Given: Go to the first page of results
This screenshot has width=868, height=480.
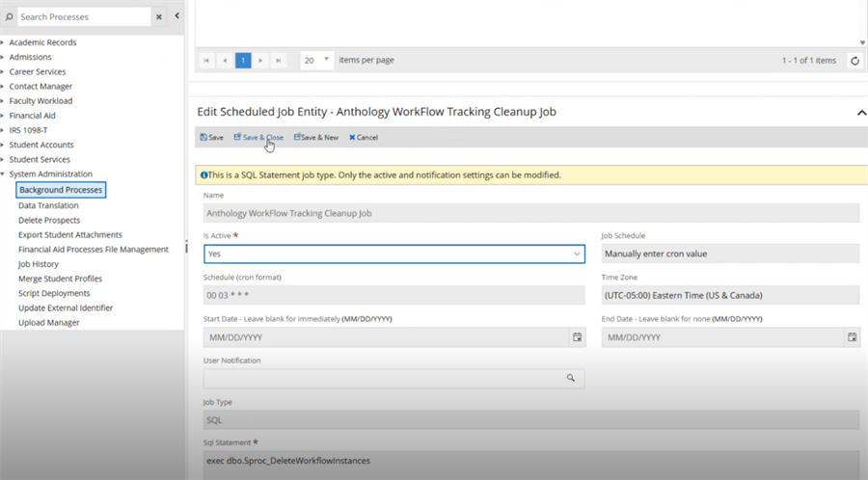Looking at the screenshot, I should point(207,61).
